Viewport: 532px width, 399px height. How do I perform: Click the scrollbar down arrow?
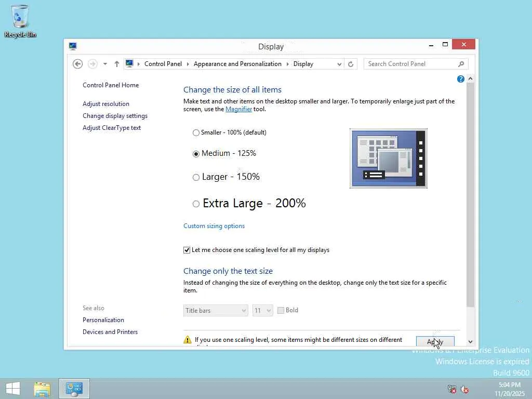click(x=470, y=342)
